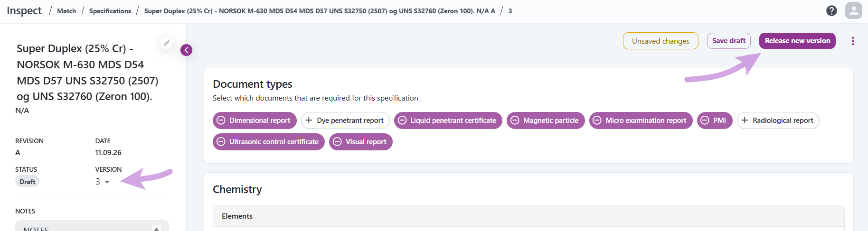This screenshot has height=231, width=868.
Task: Remove the Dimensional report document type
Action: tap(255, 120)
